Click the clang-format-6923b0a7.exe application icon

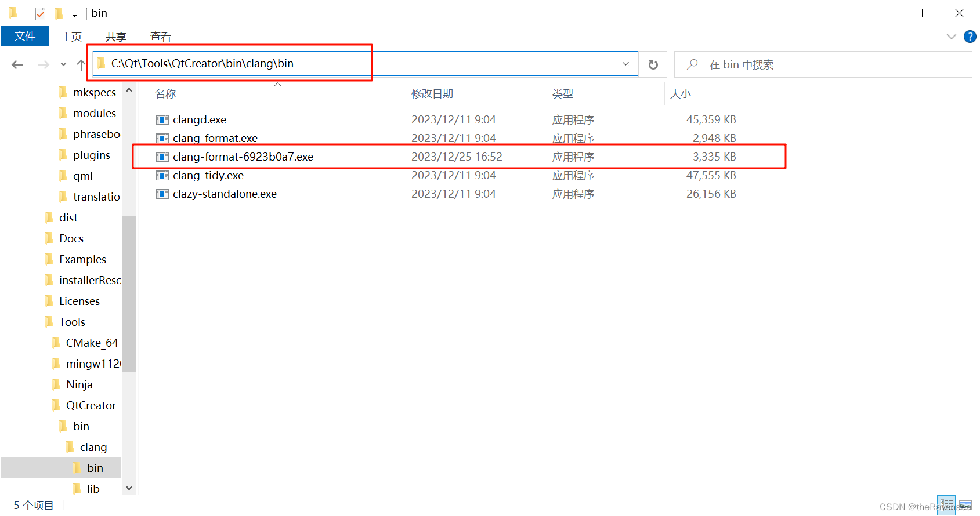click(x=162, y=157)
